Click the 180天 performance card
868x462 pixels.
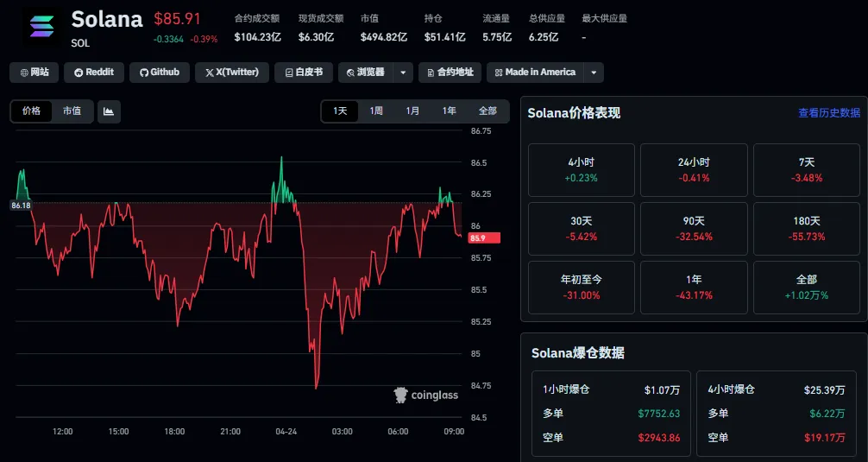pos(807,229)
